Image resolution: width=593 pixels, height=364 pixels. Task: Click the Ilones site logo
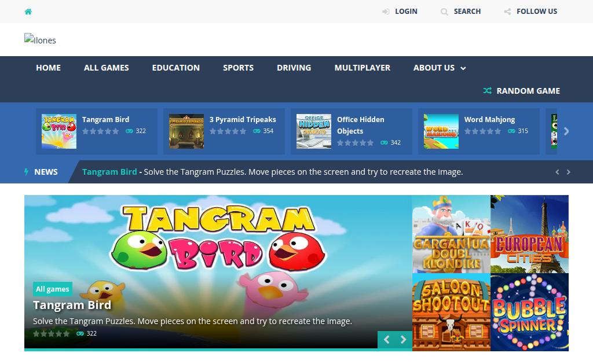[x=40, y=39]
